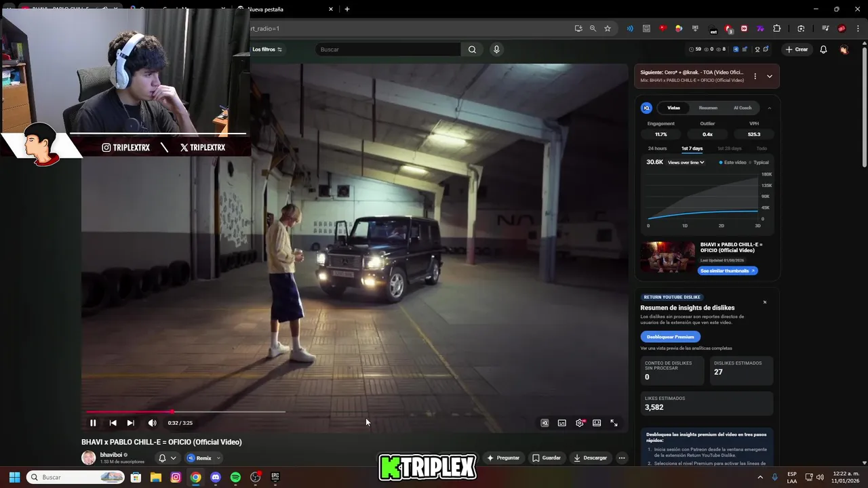Choose the Todo time range

point(762,148)
